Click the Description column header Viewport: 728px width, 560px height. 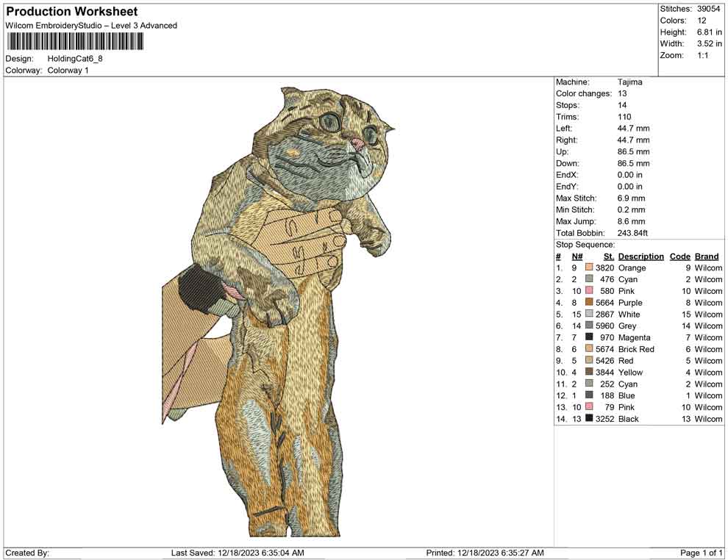tap(640, 256)
